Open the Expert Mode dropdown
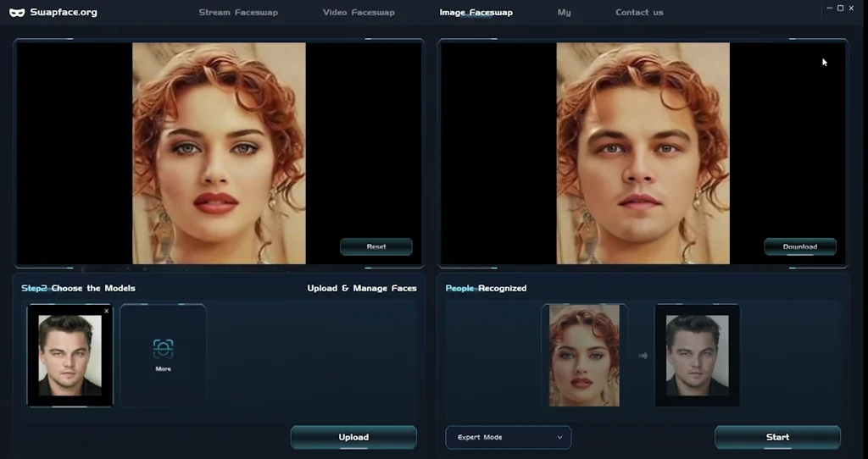The image size is (868, 459). click(x=509, y=437)
